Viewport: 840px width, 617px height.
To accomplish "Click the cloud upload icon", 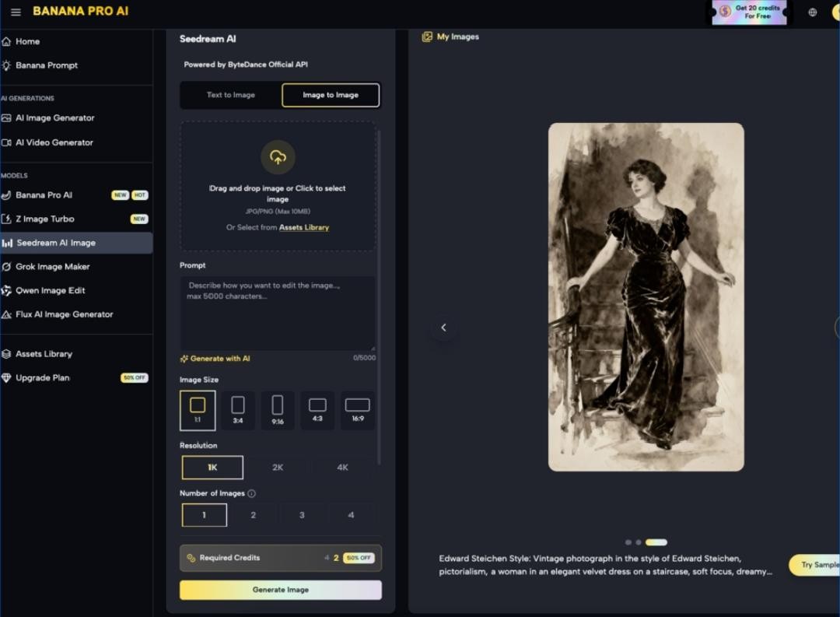I will (x=278, y=157).
